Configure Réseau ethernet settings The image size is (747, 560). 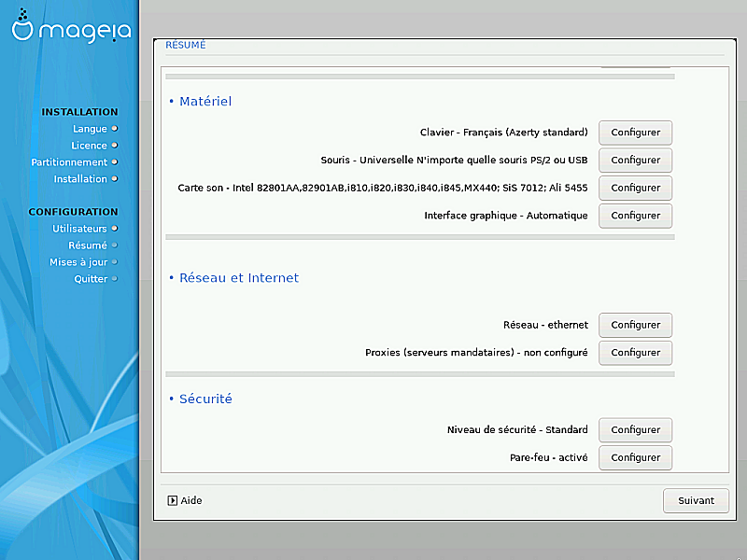click(x=635, y=325)
